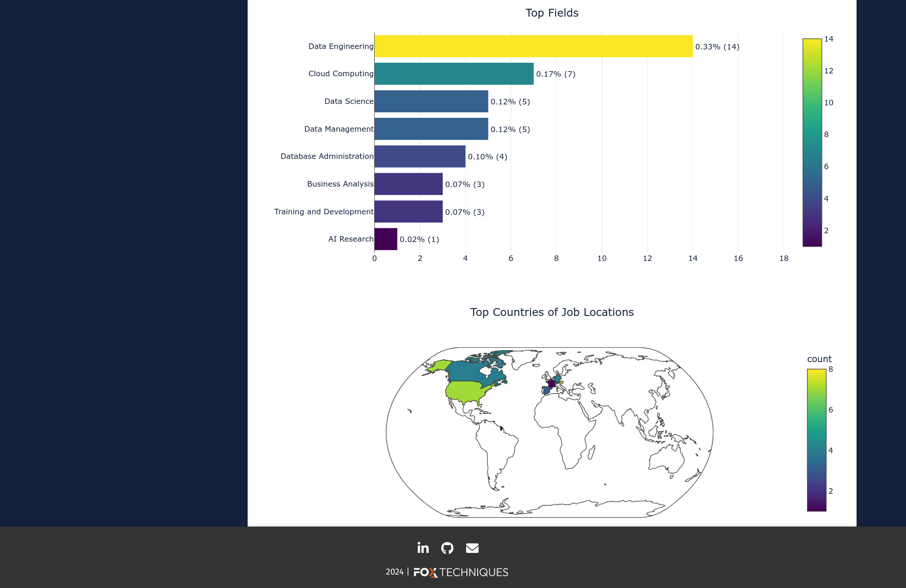
Task: Select the AI Research bar
Action: click(386, 239)
